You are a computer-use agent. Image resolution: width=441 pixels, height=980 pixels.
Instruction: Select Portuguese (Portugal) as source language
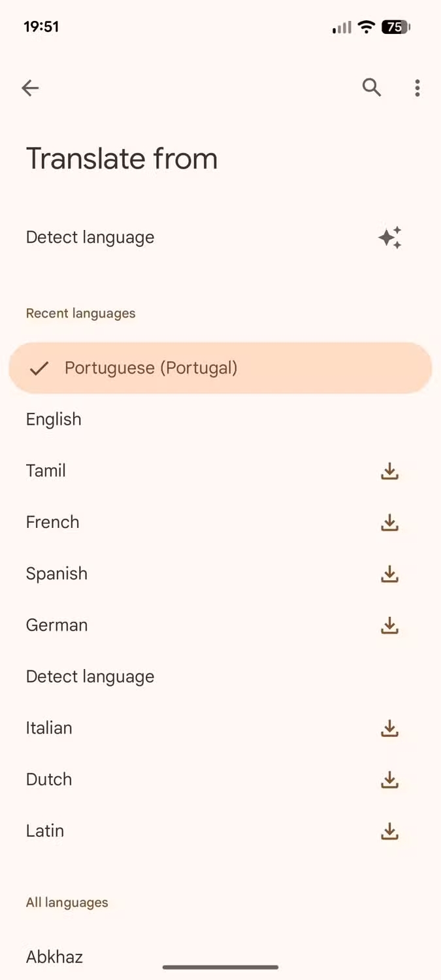pyautogui.click(x=151, y=368)
